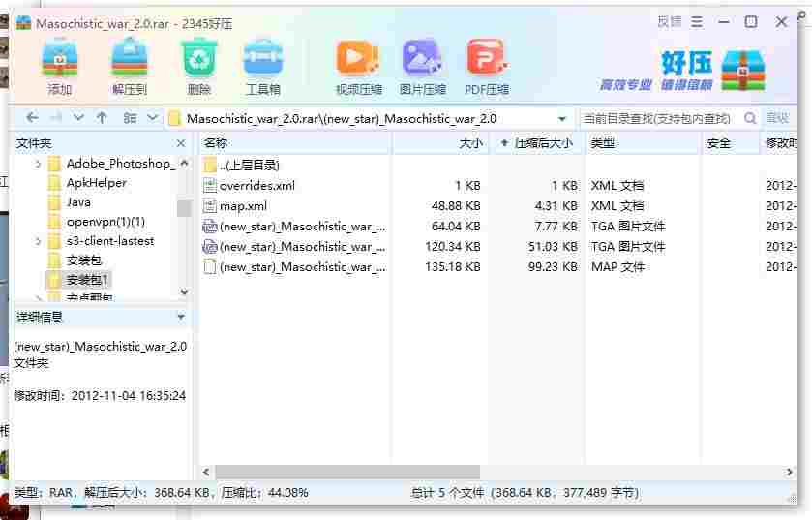Open the hamburger main menu icon
812x520 pixels.
697,21
